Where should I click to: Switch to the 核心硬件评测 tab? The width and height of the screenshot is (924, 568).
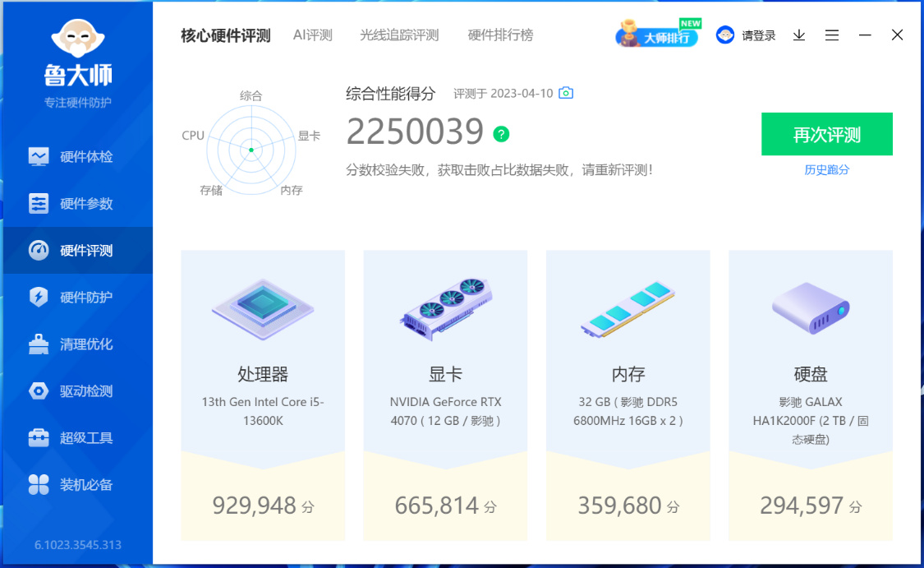[x=226, y=35]
